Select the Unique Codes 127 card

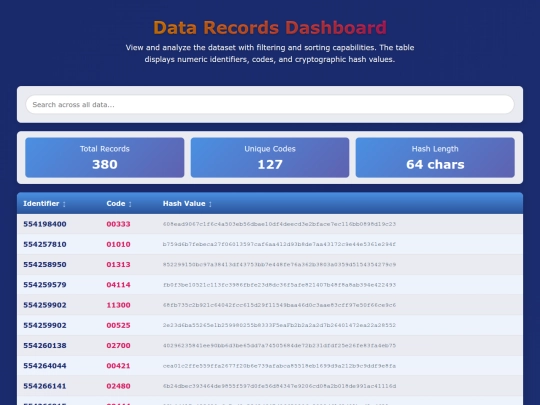tap(270, 158)
